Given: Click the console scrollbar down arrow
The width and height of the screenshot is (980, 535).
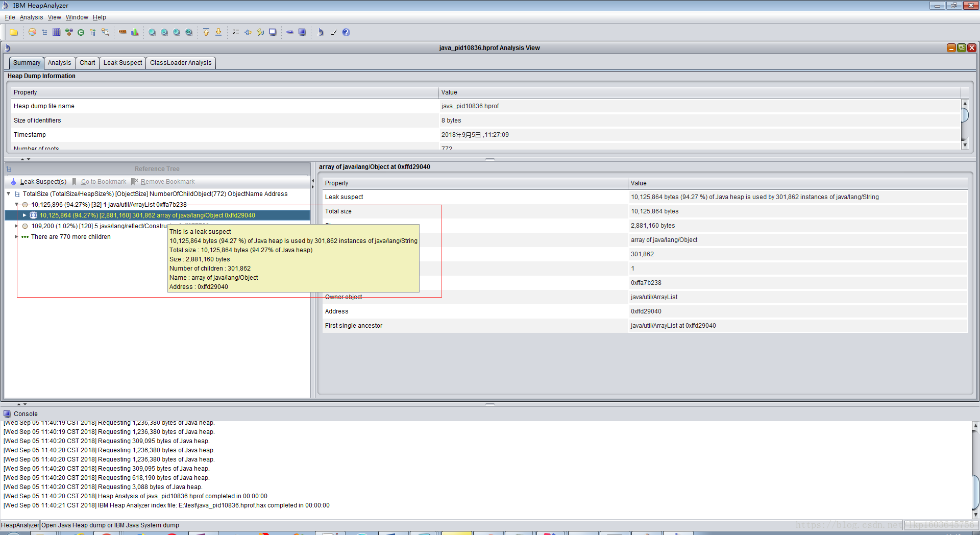Looking at the screenshot, I should 975,515.
